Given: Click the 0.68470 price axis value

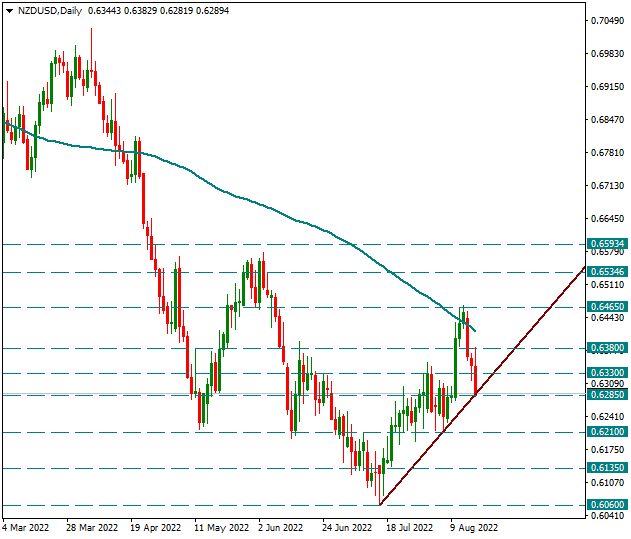Looking at the screenshot, I should [607, 120].
